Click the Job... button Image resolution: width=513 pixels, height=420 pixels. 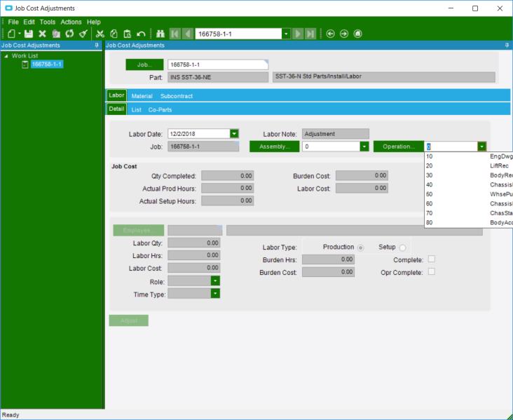[x=144, y=65]
